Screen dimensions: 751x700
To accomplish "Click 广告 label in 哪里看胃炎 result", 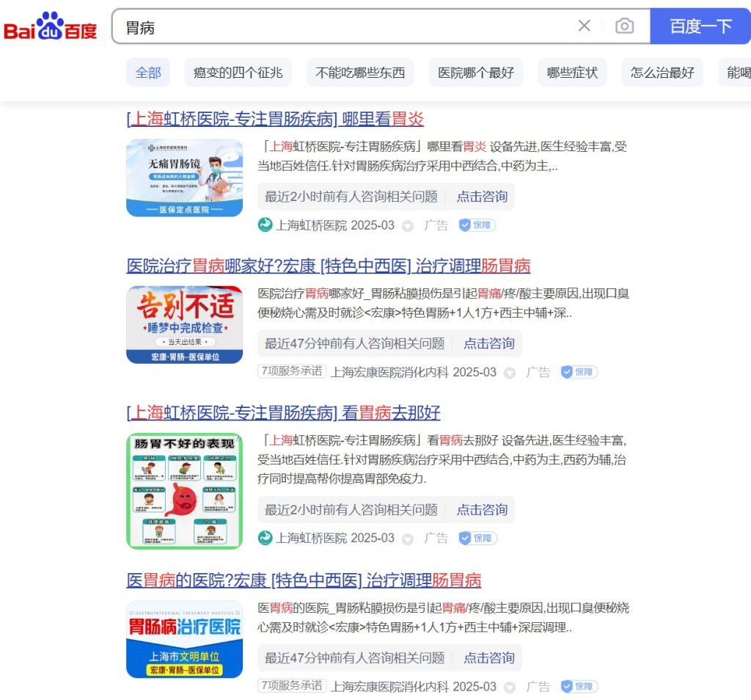I will (x=436, y=225).
